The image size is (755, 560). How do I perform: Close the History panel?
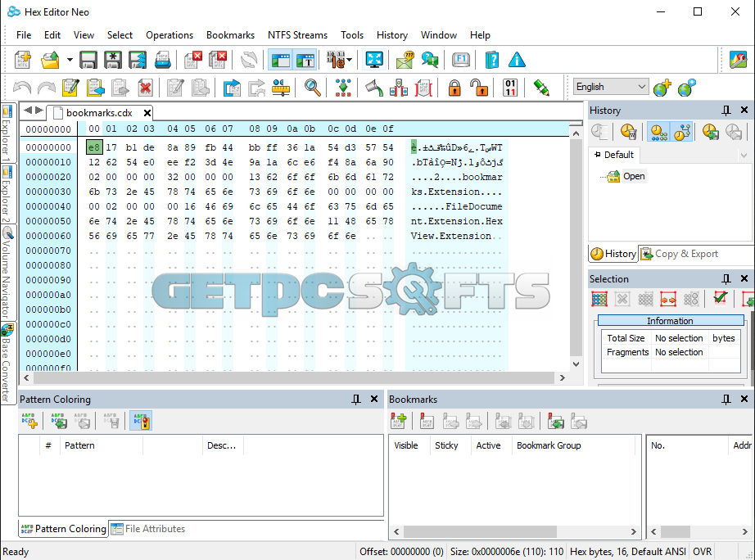pos(744,111)
